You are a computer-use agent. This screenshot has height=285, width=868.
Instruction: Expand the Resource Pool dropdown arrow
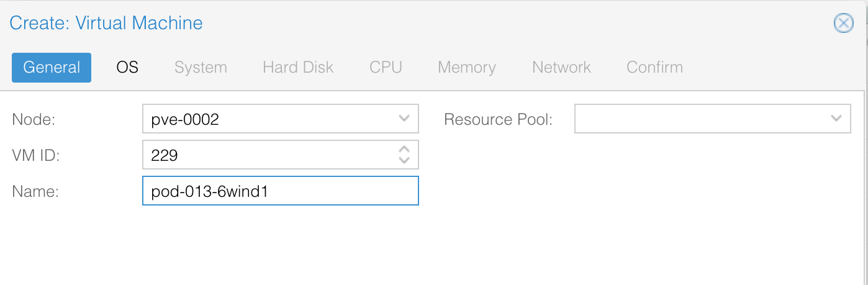tap(836, 119)
